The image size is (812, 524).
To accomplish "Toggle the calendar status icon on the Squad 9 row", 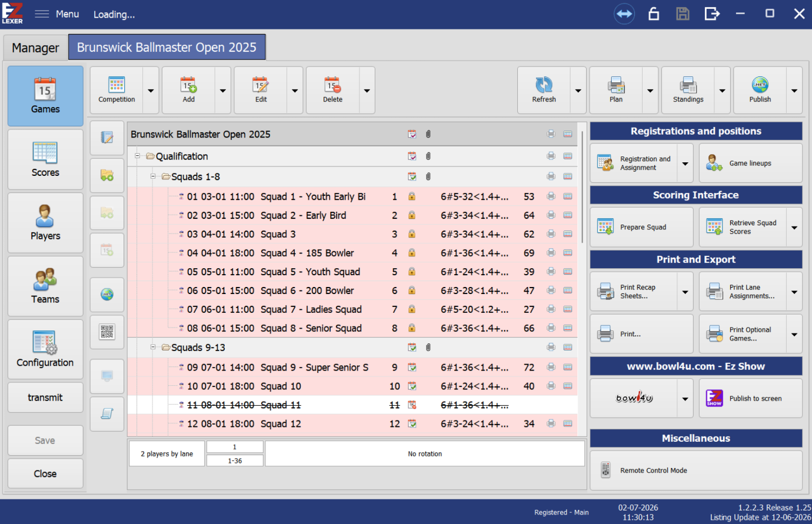I will coord(412,368).
